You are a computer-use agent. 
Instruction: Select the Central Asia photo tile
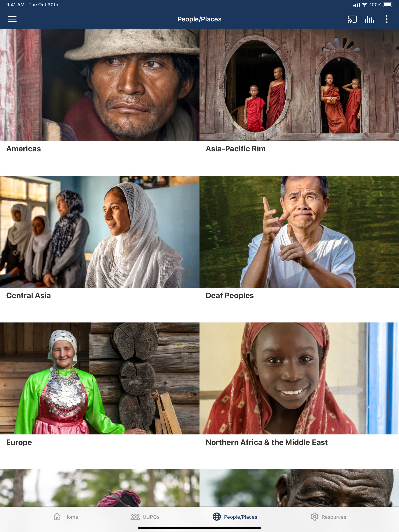click(x=100, y=232)
